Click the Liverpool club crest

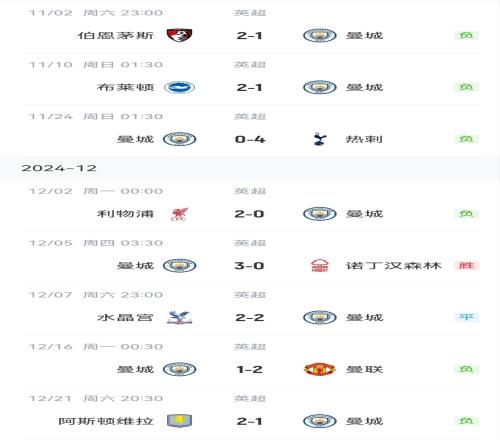click(x=179, y=214)
